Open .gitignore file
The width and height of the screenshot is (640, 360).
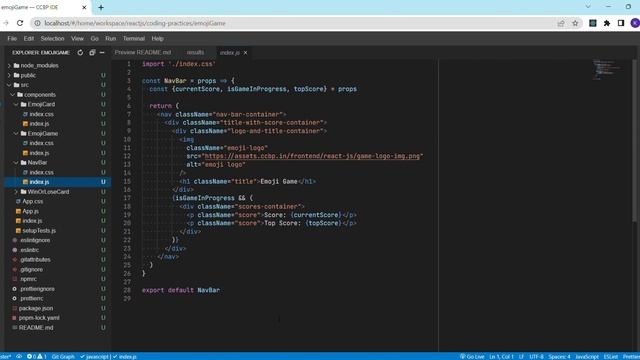pyautogui.click(x=31, y=269)
